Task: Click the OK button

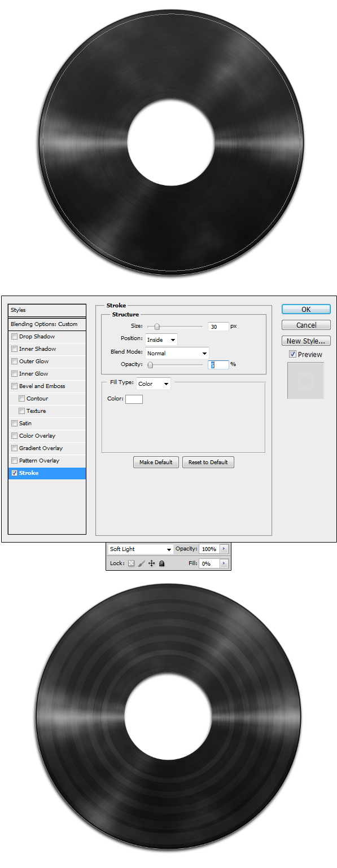Action: 306,310
